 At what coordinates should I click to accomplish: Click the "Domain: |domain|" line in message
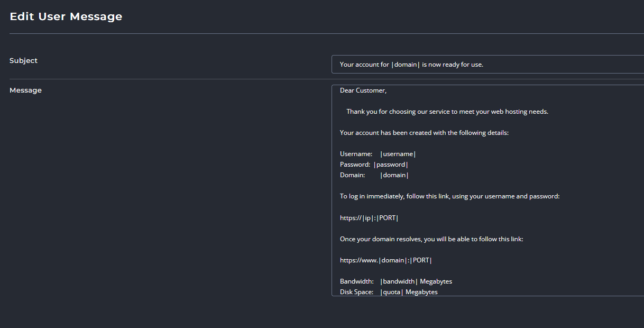tap(374, 175)
